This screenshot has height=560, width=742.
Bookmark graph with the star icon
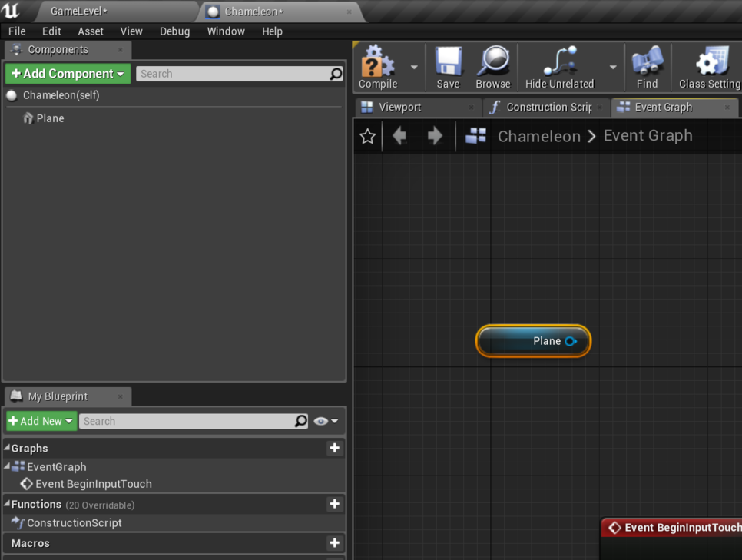(368, 136)
